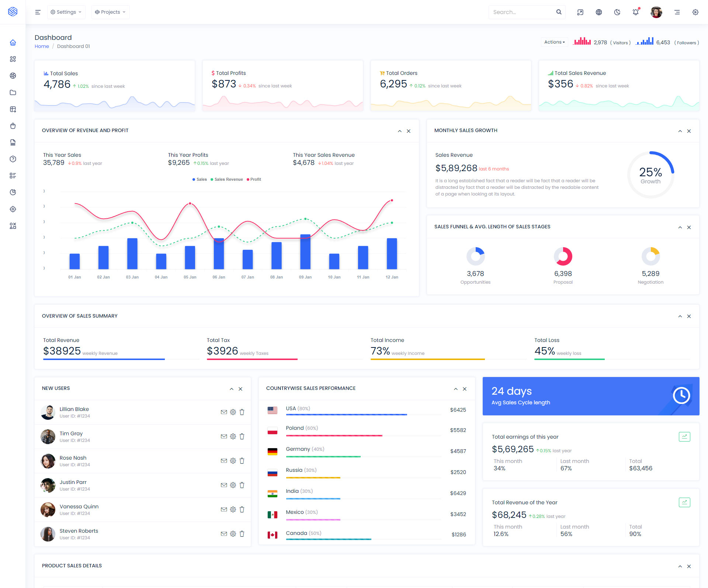Toggle dark mode moon icon
The height and width of the screenshot is (588, 708).
pyautogui.click(x=617, y=12)
